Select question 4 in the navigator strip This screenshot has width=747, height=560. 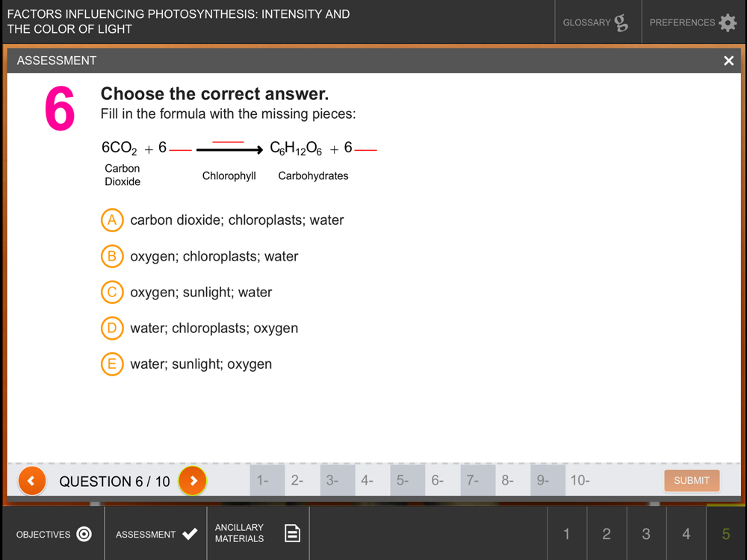pyautogui.click(x=372, y=480)
